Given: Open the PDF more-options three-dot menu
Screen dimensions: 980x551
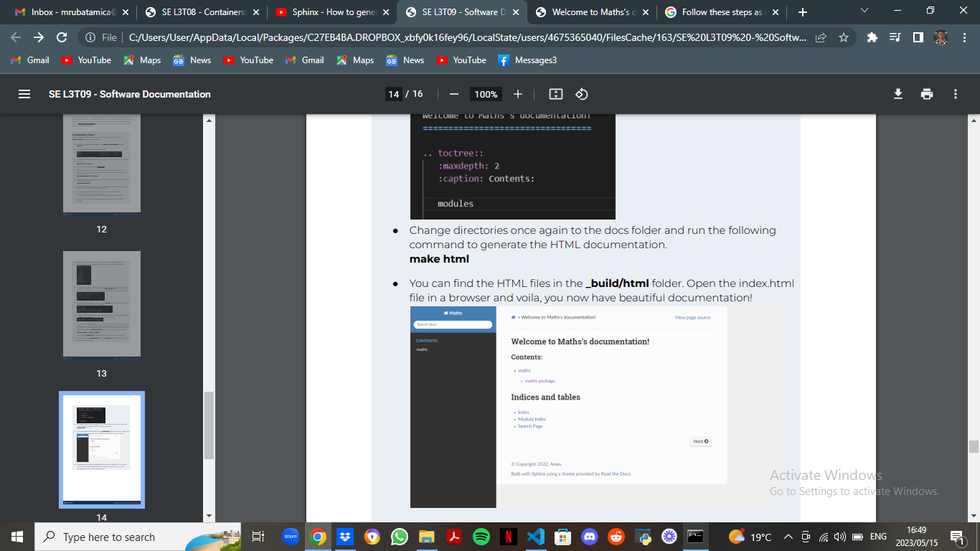Looking at the screenshot, I should click(x=955, y=93).
